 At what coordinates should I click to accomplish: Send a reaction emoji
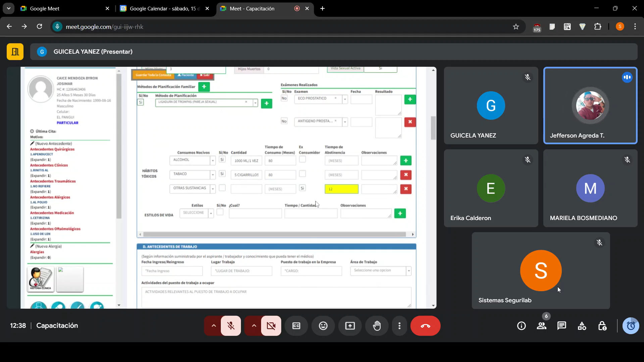click(323, 326)
